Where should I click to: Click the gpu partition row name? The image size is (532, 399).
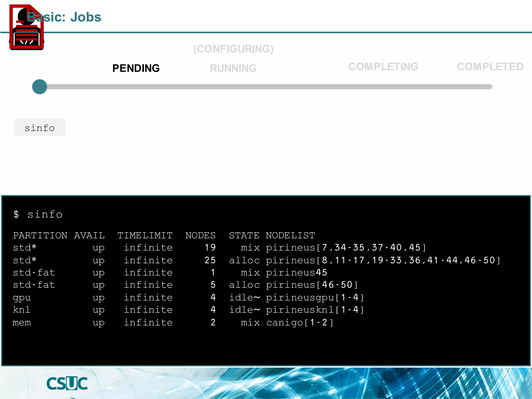pyautogui.click(x=22, y=297)
